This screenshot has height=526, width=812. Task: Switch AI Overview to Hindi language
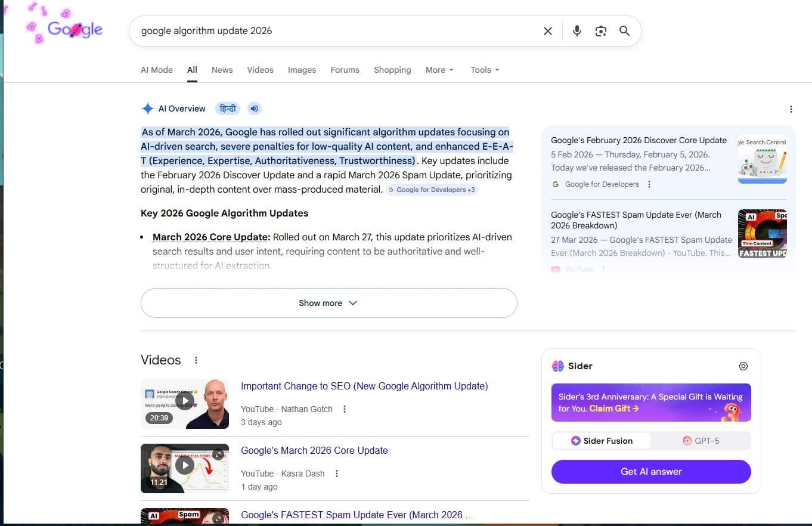228,109
